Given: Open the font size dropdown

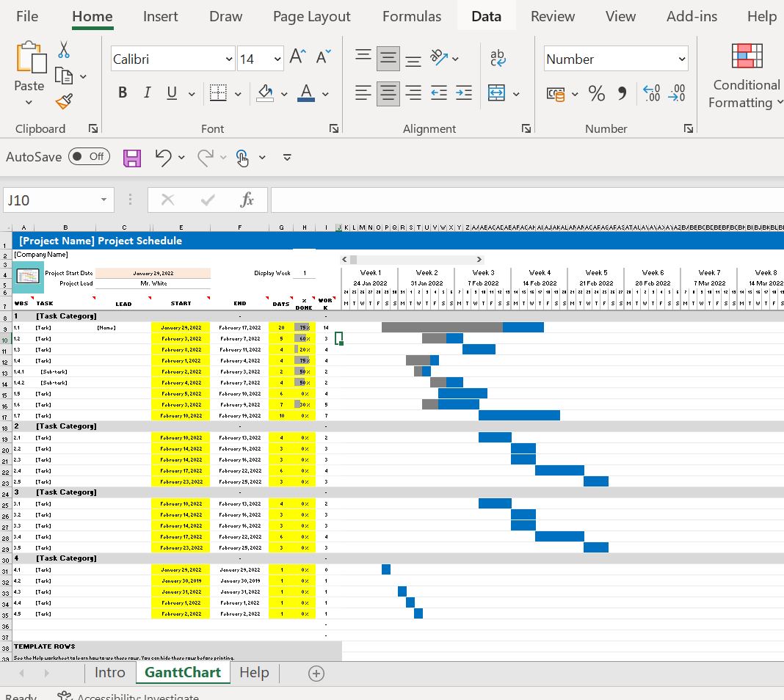Looking at the screenshot, I should pyautogui.click(x=277, y=59).
